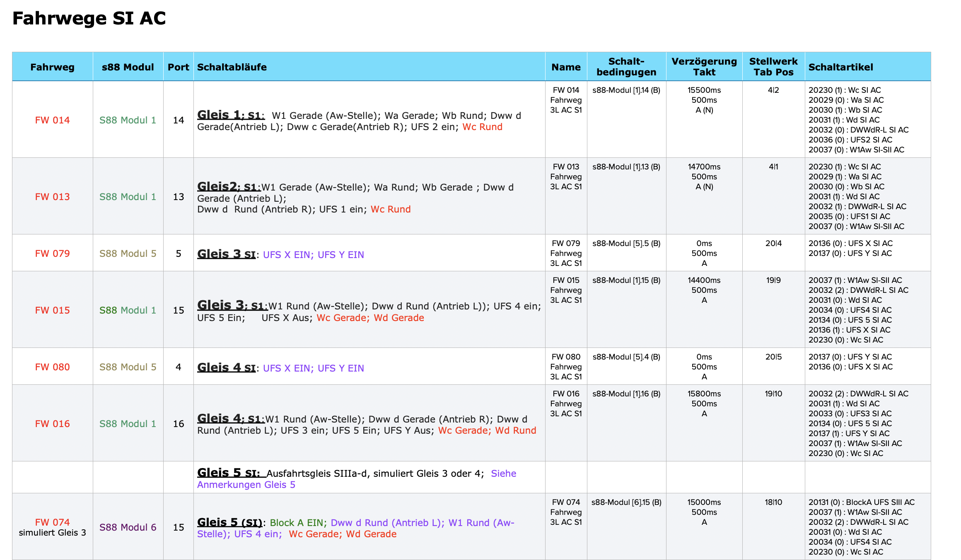Click the Schaltartikel column header
The image size is (961, 560).
(x=840, y=67)
